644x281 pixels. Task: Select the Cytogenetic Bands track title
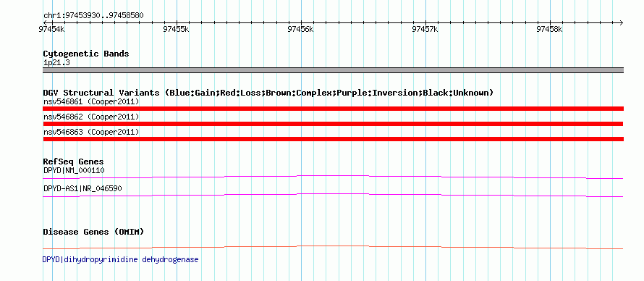pyautogui.click(x=86, y=54)
